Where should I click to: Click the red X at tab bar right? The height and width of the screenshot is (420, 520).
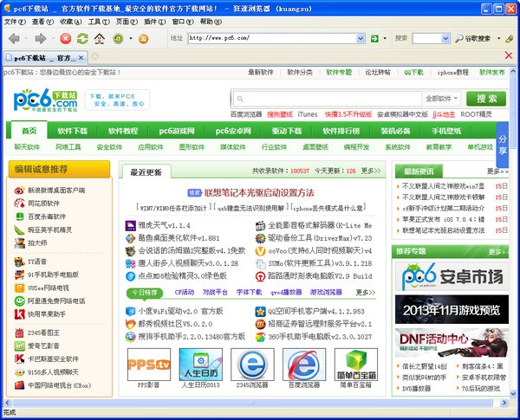pos(509,55)
